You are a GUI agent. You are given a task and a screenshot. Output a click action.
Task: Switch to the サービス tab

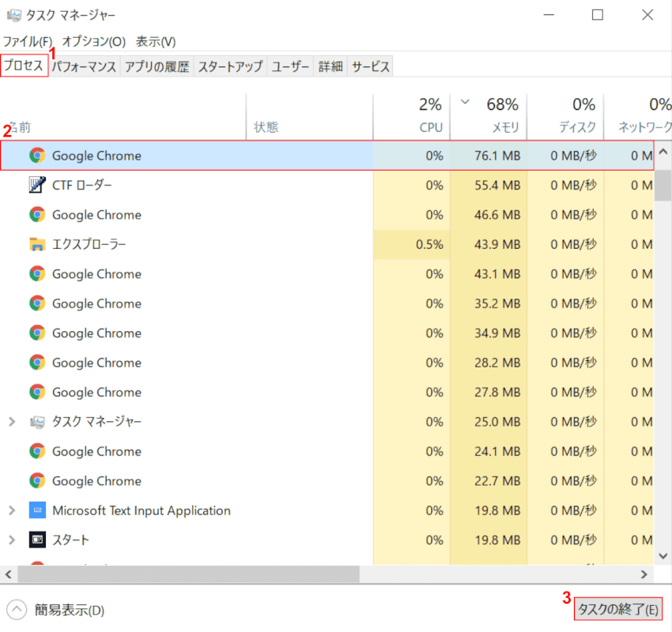coord(370,66)
